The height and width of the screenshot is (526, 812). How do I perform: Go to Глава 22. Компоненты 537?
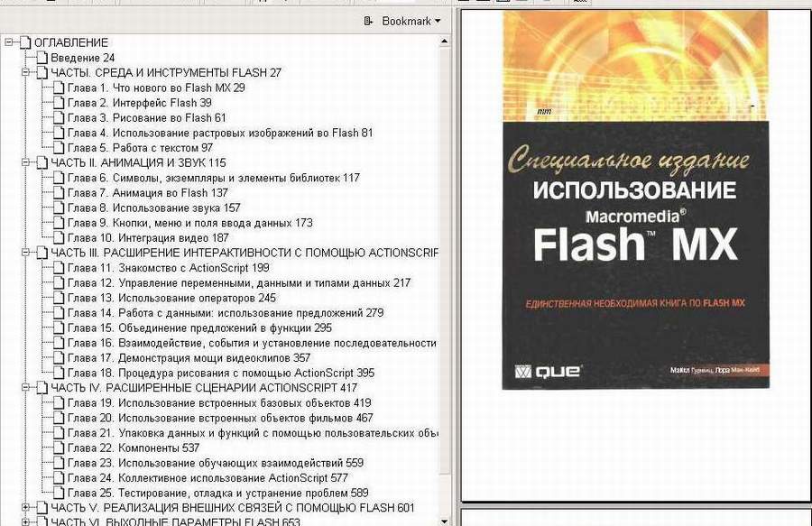(134, 448)
